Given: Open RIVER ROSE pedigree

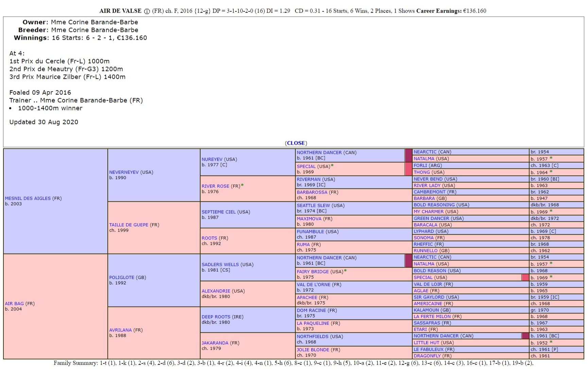Looking at the screenshot, I should point(215,186).
